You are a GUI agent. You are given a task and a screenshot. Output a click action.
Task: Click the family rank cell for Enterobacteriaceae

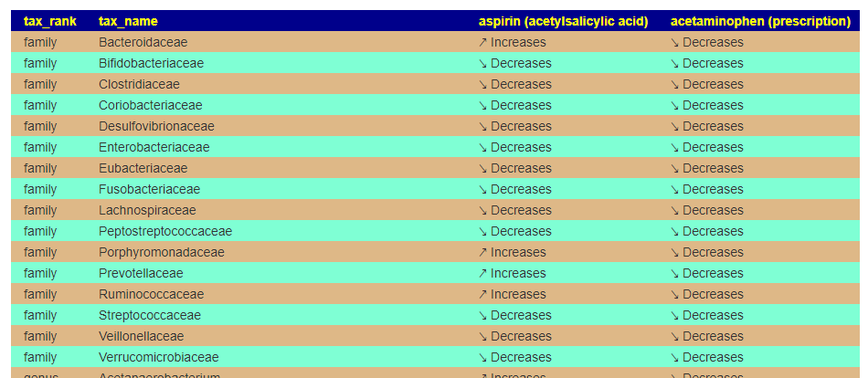pos(40,147)
